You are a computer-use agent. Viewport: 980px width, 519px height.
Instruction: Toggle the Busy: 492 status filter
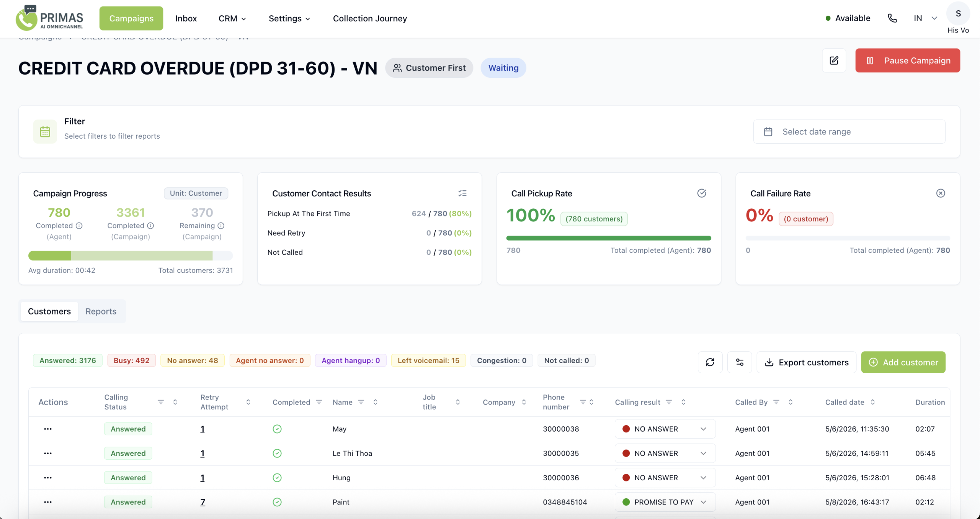[131, 360]
